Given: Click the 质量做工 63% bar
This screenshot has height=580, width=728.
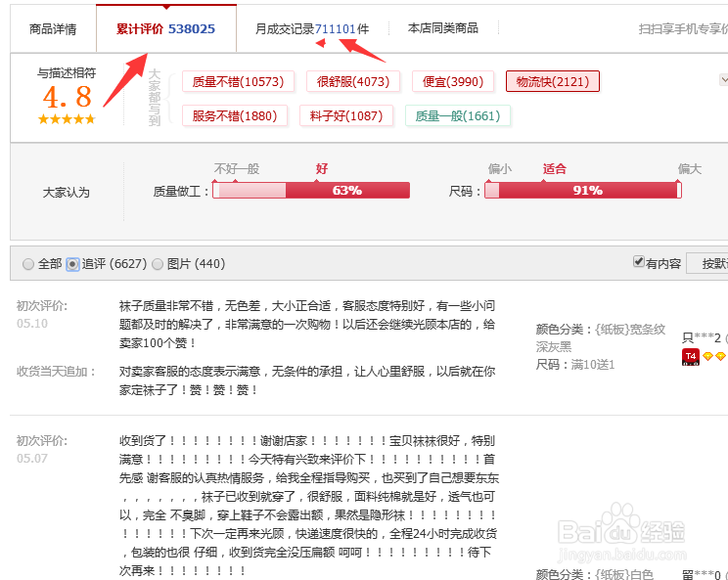Looking at the screenshot, I should pyautogui.click(x=311, y=191).
